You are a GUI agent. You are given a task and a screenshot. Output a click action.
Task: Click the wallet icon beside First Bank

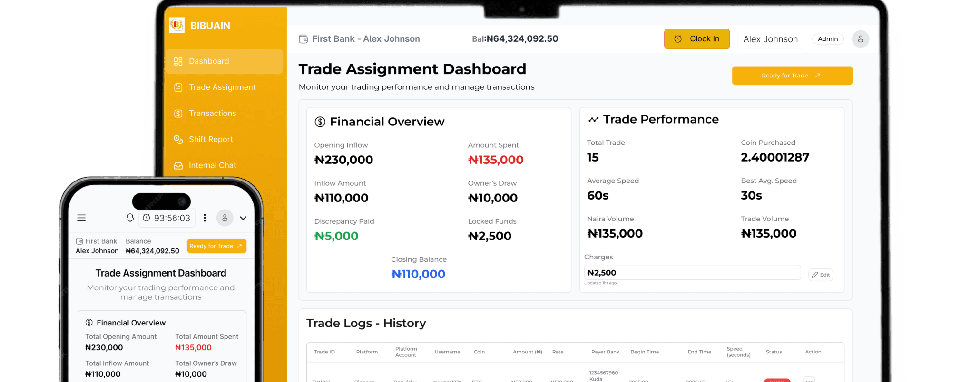pos(303,39)
